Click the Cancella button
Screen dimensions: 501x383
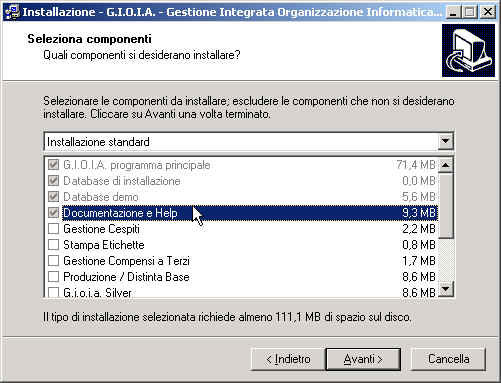pyautogui.click(x=448, y=359)
